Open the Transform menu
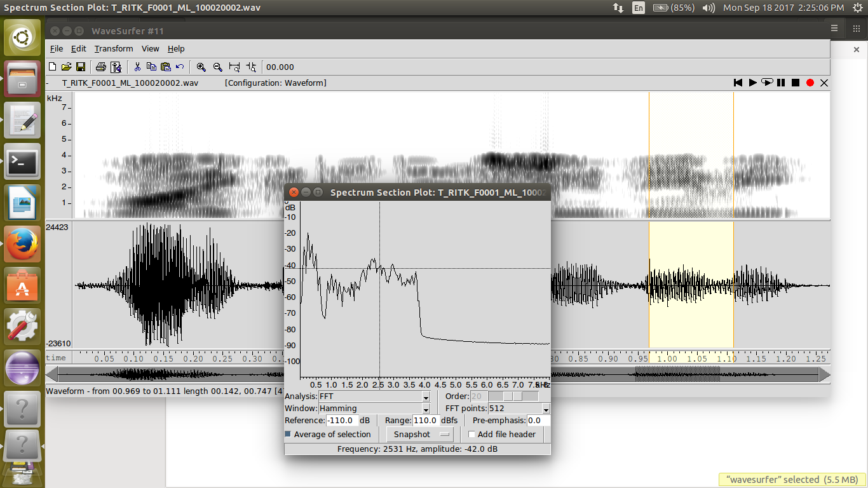This screenshot has width=868, height=488. 114,49
